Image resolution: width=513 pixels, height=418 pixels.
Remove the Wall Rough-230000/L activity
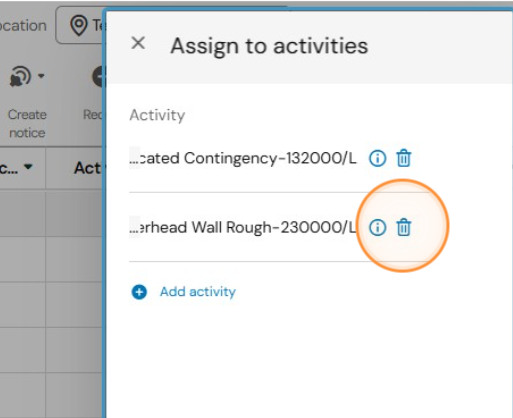(x=404, y=228)
